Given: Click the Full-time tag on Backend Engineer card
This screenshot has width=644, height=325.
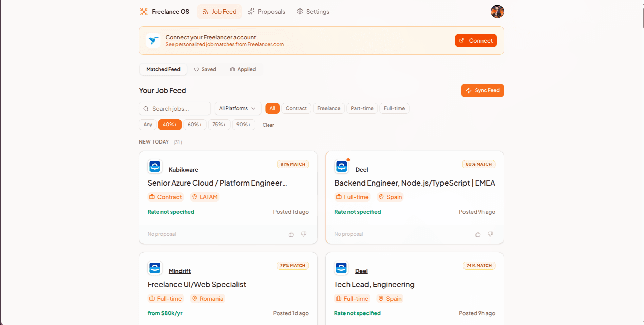Looking at the screenshot, I should point(352,197).
